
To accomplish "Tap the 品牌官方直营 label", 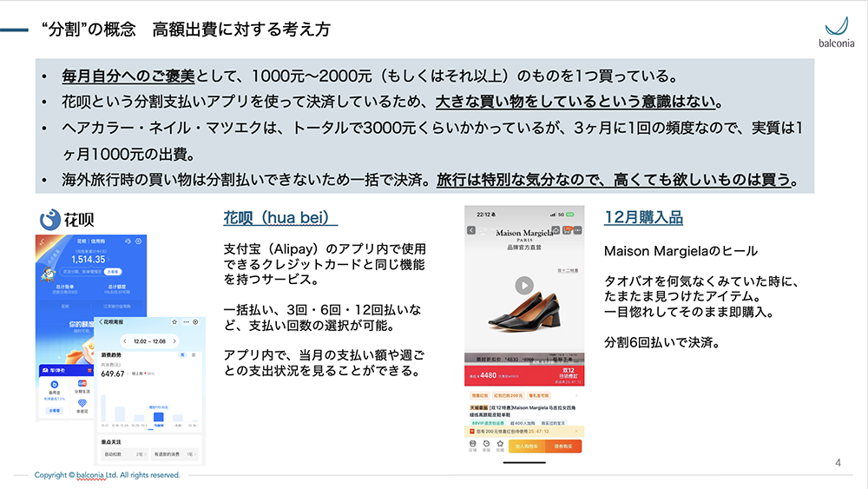I will coord(523,248).
